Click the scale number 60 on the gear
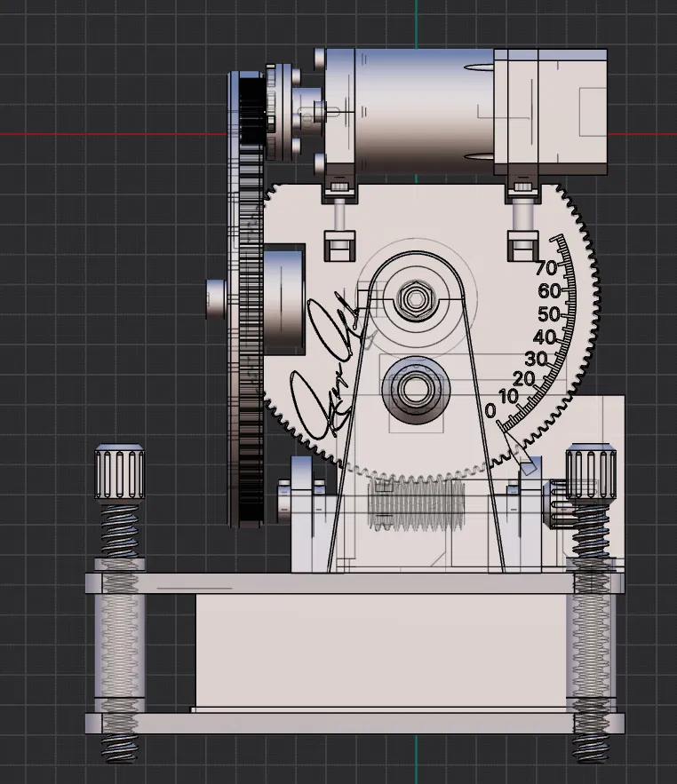Image resolution: width=677 pixels, height=784 pixels. (549, 291)
